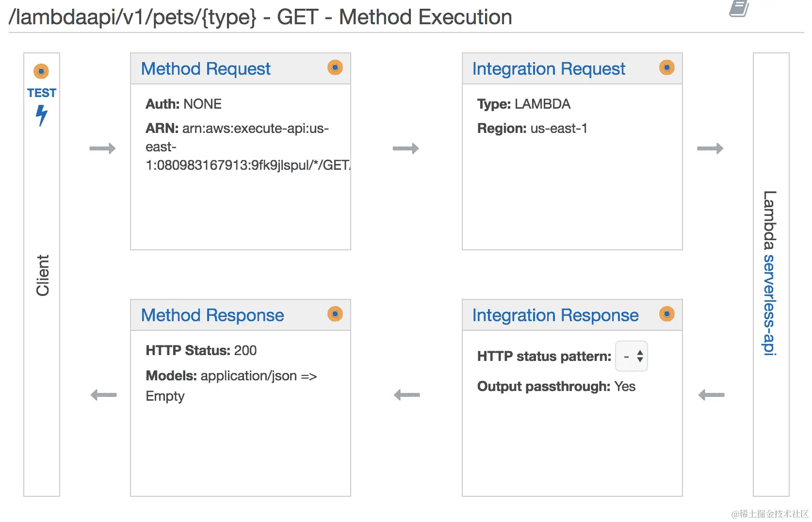Click the Method Request orange info dot

[x=335, y=67]
